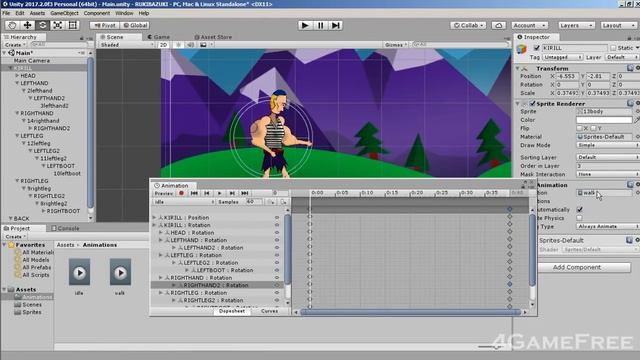Click Add keyframe button in Animation window
Screen dimensions: 640x360
(271, 202)
